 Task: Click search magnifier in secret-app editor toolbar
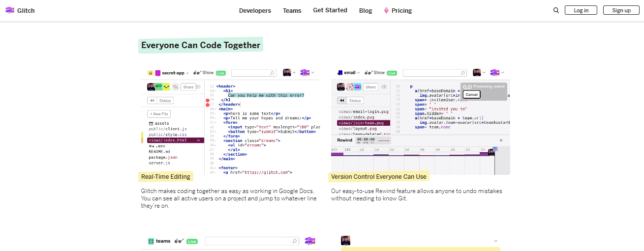click(x=272, y=73)
